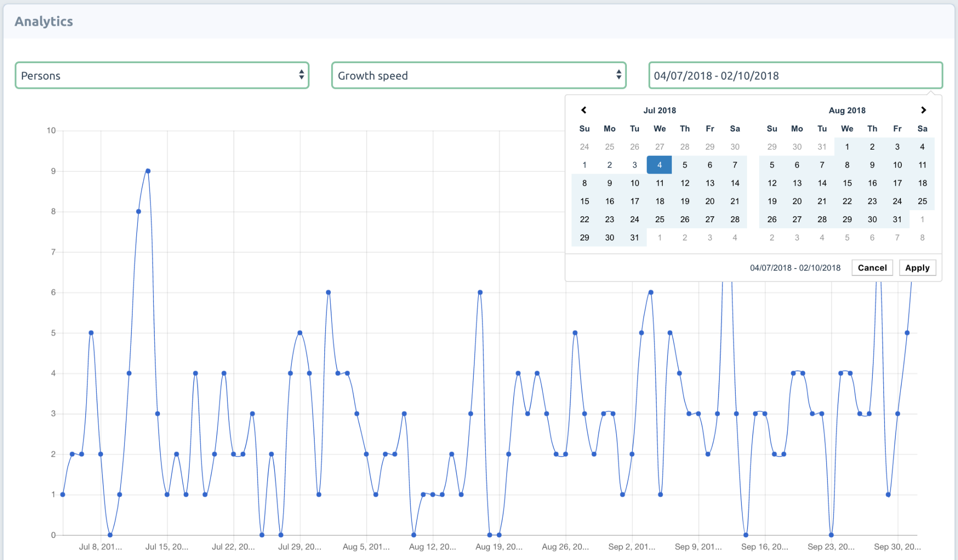The image size is (958, 560).
Task: Go to previous month in calendar
Action: click(584, 110)
